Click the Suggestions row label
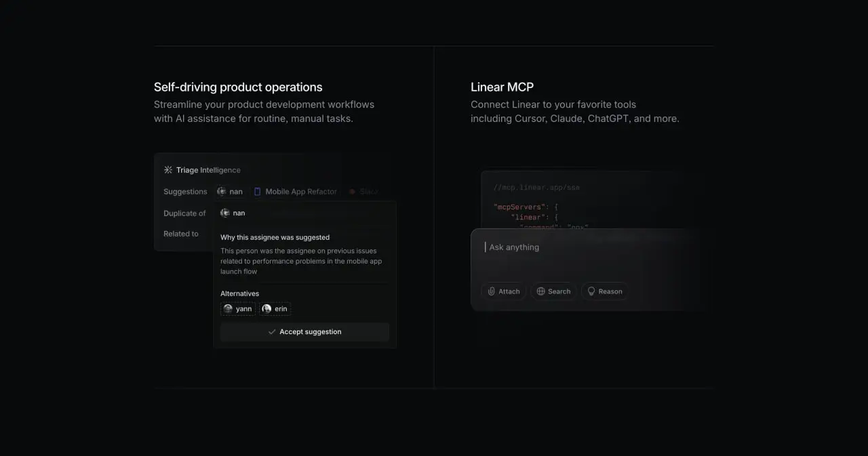Image resolution: width=868 pixels, height=456 pixels. [x=185, y=192]
